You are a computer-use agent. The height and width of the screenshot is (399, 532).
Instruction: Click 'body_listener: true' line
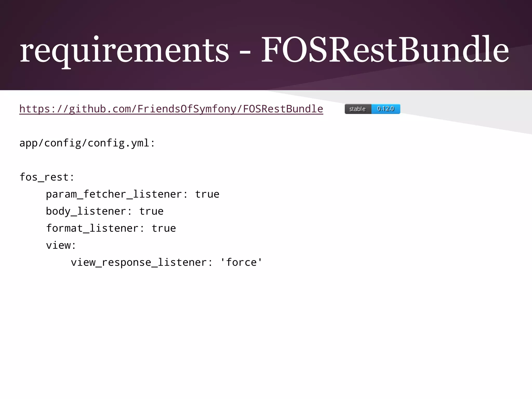[105, 211]
